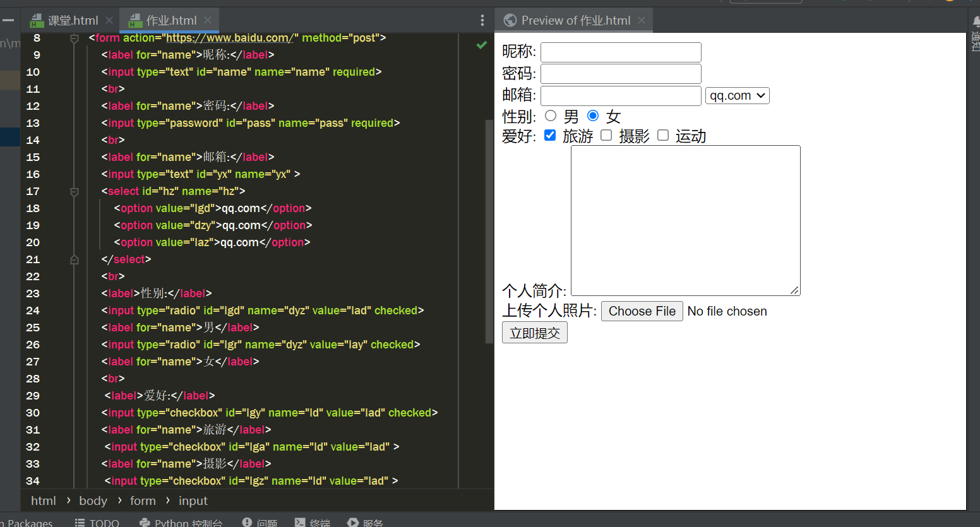
Task: Uncheck the 旅游 hobby checkbox
Action: 550,135
